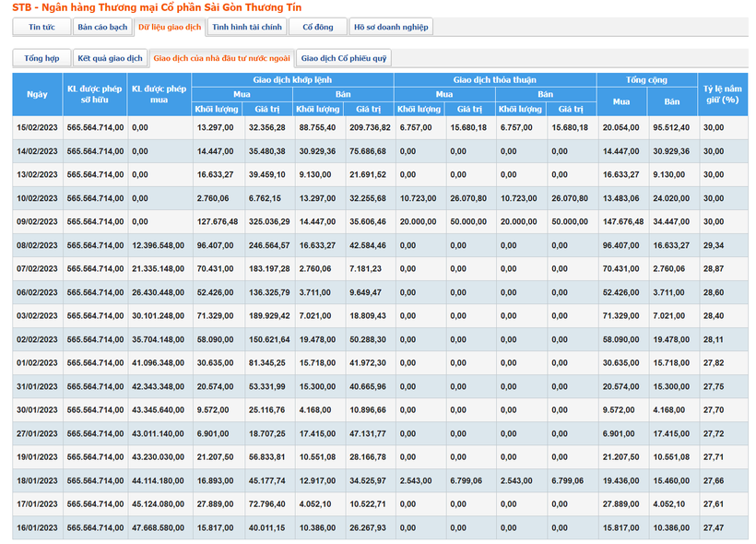Click the Tỷ lệ nắm giữ (%) header
This screenshot has width=756, height=544.
coord(723,94)
